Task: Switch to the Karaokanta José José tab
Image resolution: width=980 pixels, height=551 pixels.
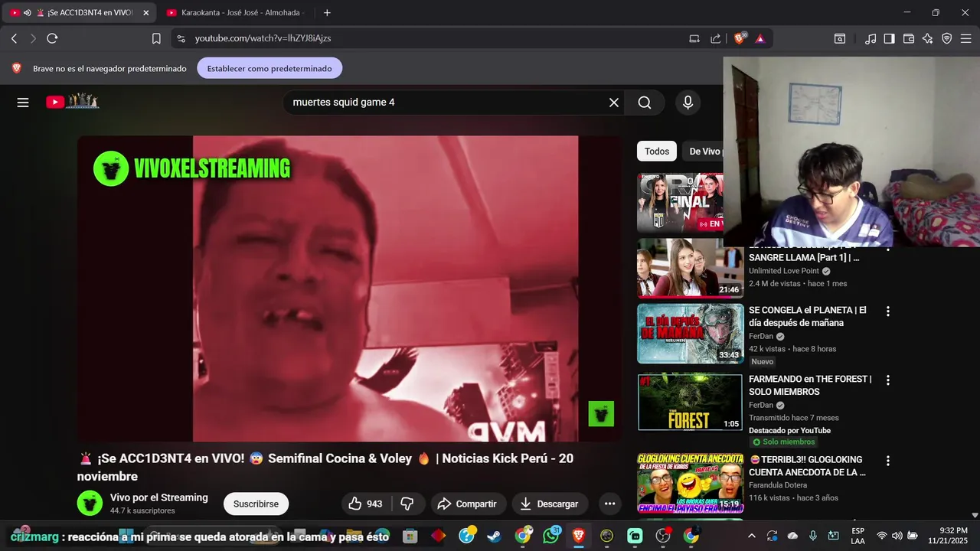Action: coord(234,13)
